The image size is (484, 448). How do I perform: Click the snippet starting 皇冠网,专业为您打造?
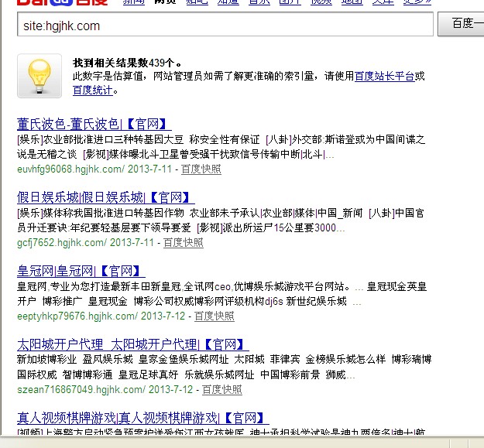tap(221, 294)
